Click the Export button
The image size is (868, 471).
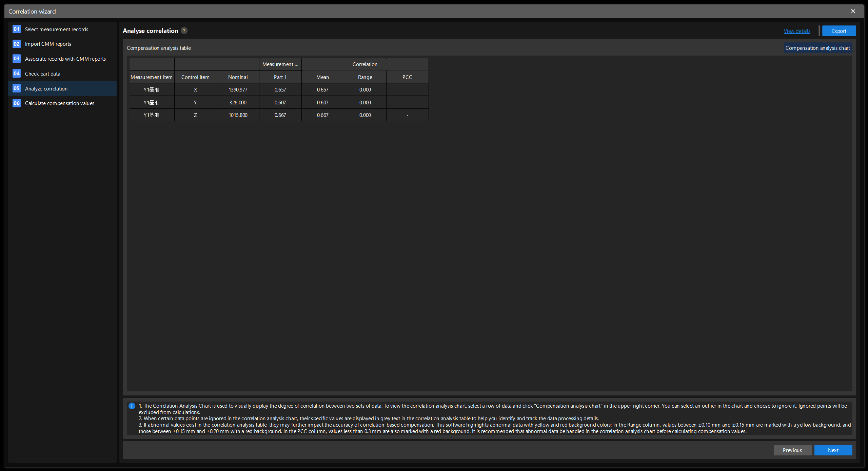click(839, 30)
